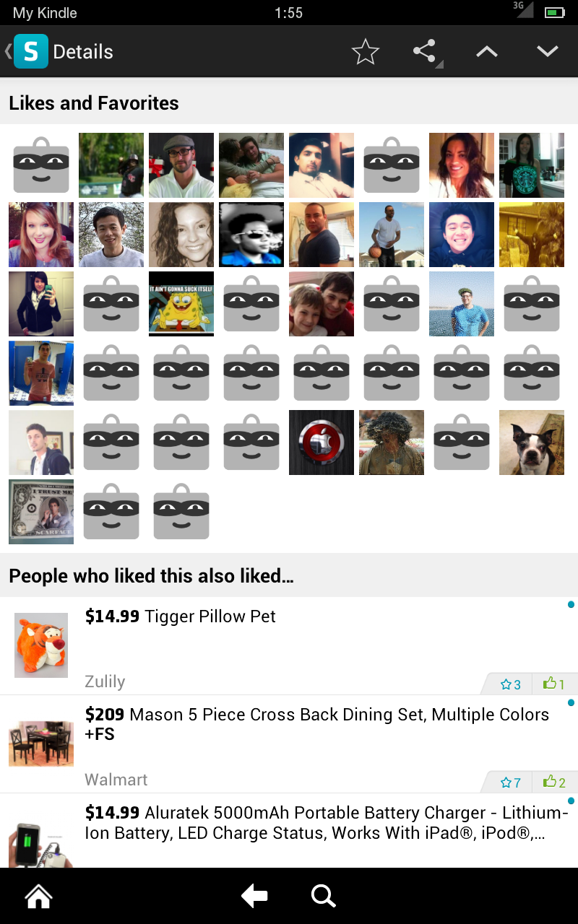Tap the star favorite icon in the header
This screenshot has height=924, width=578.
(x=365, y=52)
